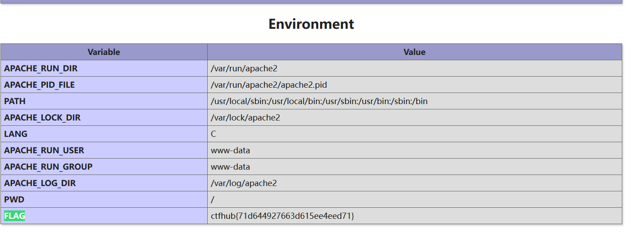Click the APACHE_RUN_USER variable name

pos(44,151)
